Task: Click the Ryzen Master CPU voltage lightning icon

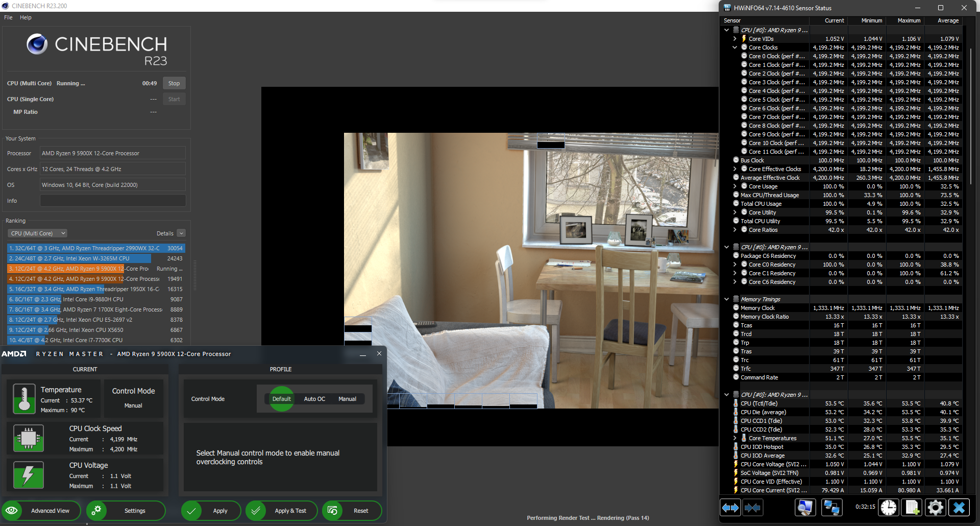Action: click(29, 475)
